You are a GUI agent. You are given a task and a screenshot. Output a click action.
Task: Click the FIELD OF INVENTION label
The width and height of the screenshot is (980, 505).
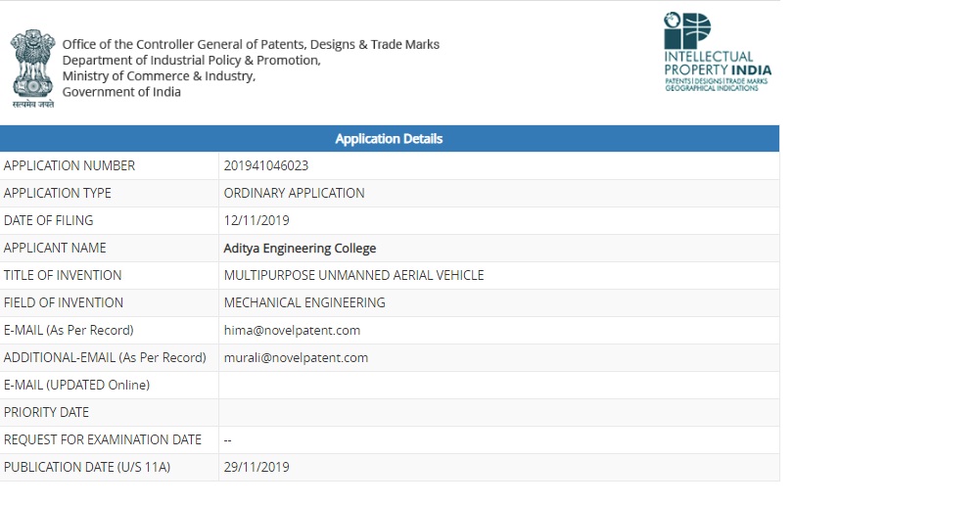point(64,303)
